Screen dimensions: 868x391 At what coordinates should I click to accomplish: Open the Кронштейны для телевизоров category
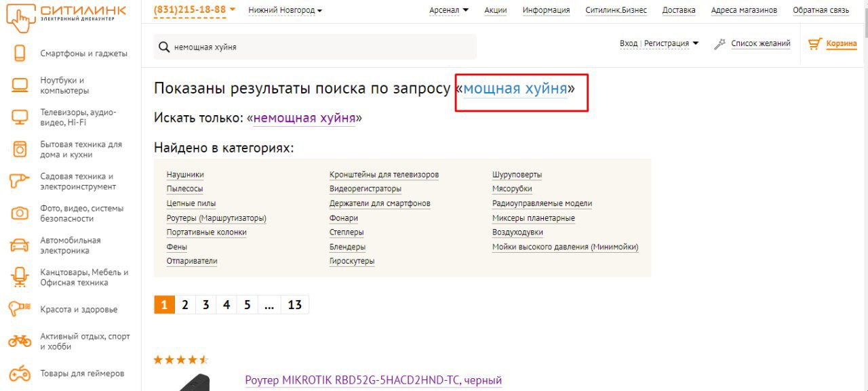coord(384,175)
